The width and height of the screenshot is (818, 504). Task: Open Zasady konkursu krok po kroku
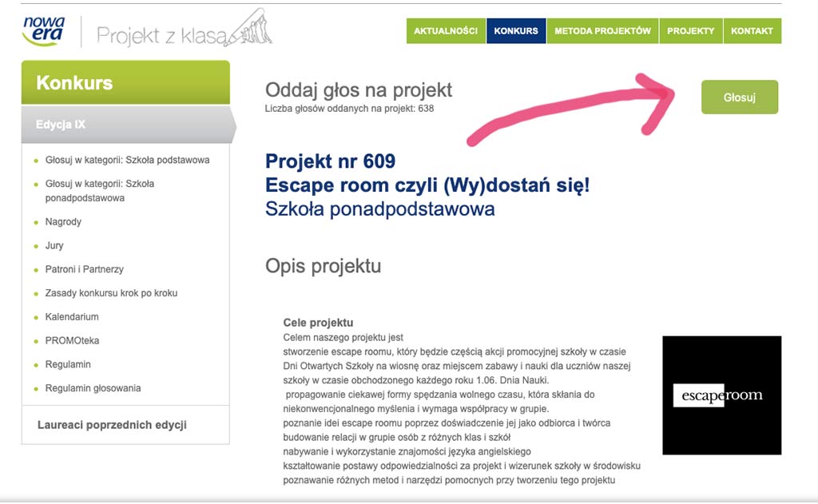coord(111,293)
